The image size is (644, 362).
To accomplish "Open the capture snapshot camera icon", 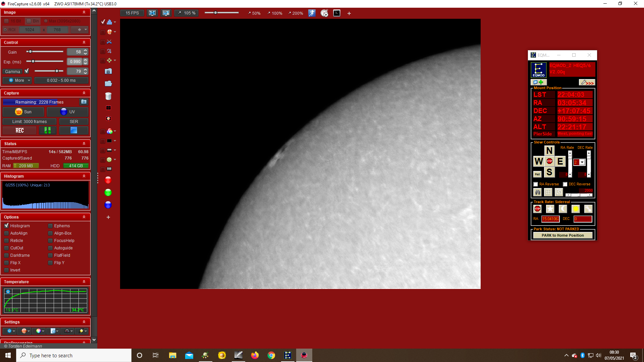I will (x=84, y=102).
